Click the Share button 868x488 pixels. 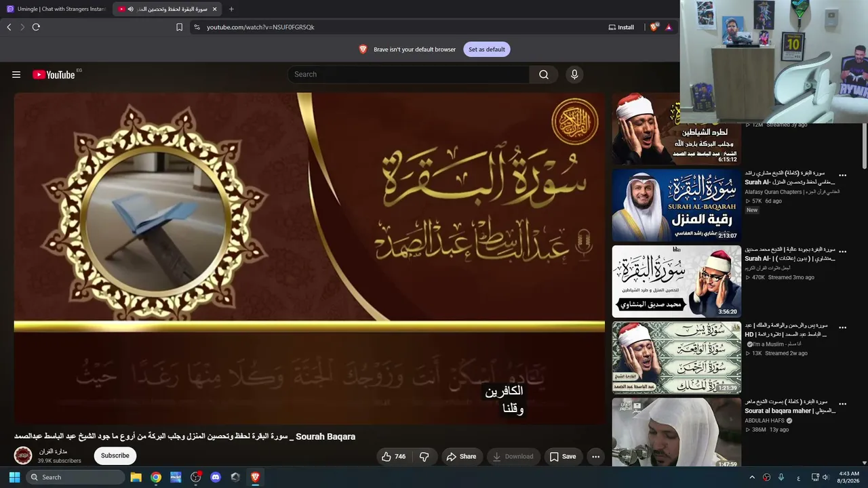click(461, 457)
